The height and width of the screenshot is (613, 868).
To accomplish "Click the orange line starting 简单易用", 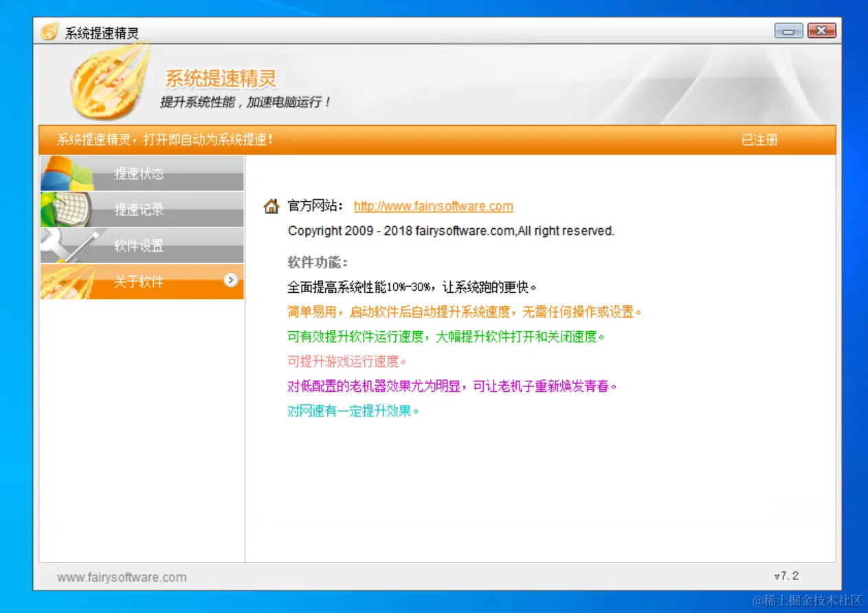I will [x=465, y=312].
